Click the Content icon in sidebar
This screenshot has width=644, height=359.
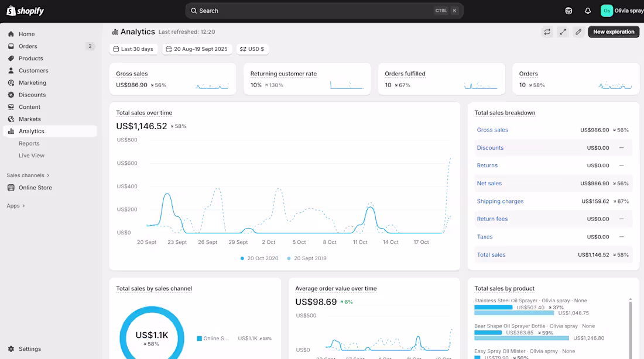11,106
